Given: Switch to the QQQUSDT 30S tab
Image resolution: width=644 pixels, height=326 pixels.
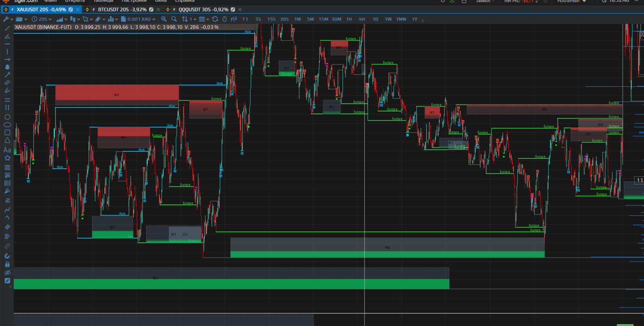Looking at the screenshot, I should pos(203,9).
